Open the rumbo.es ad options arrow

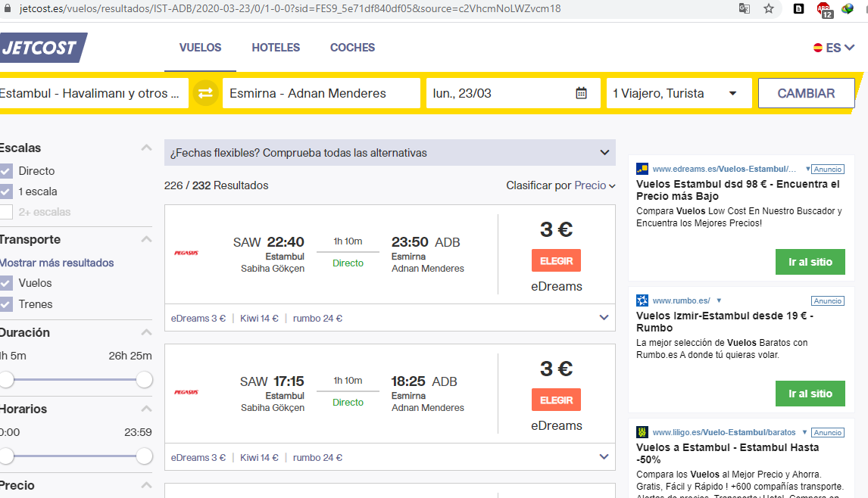pyautogui.click(x=719, y=300)
